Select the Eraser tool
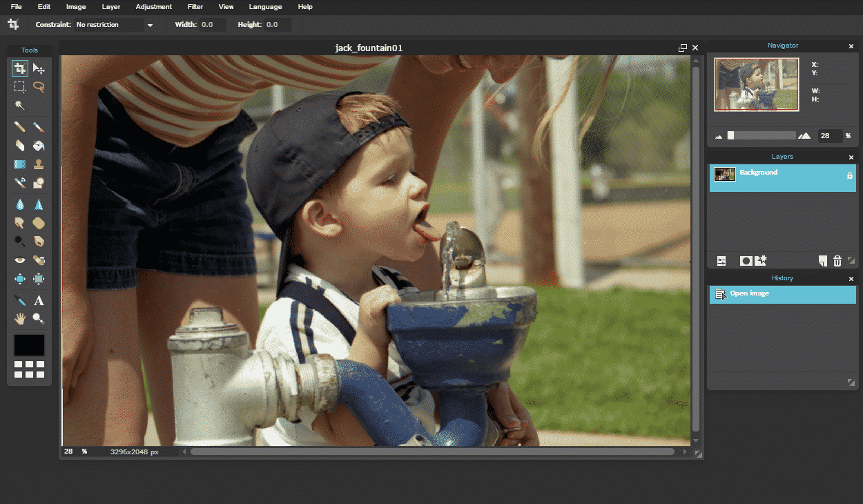 tap(20, 146)
